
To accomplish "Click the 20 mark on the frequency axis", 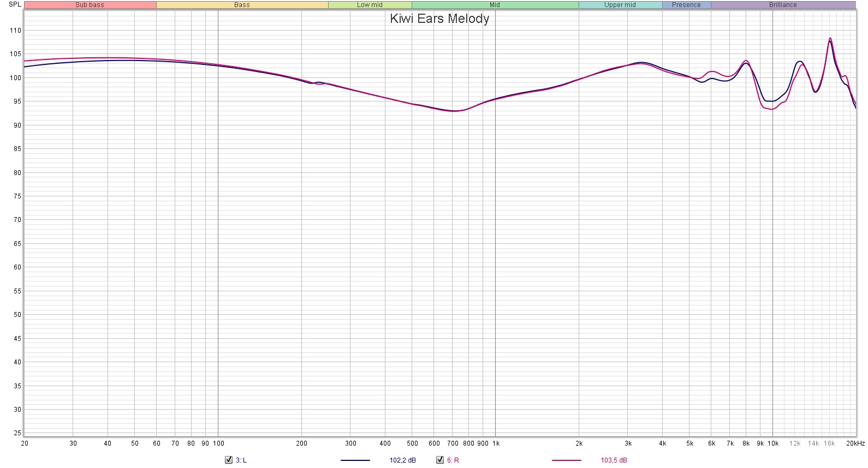I will (x=25, y=443).
